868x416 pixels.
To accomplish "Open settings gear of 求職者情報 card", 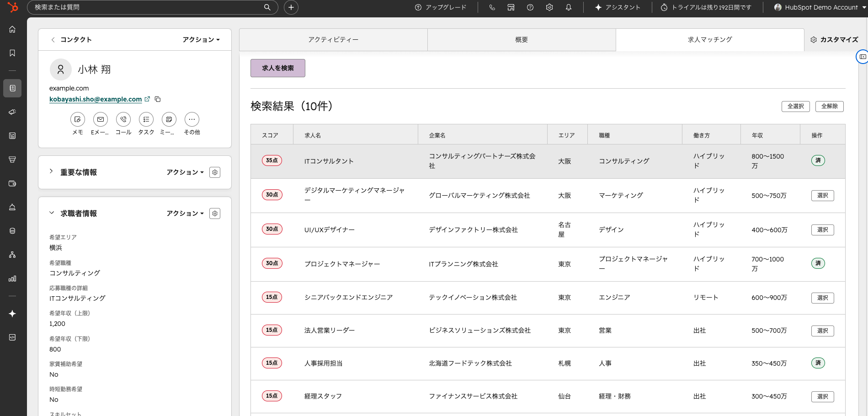I will click(x=215, y=213).
